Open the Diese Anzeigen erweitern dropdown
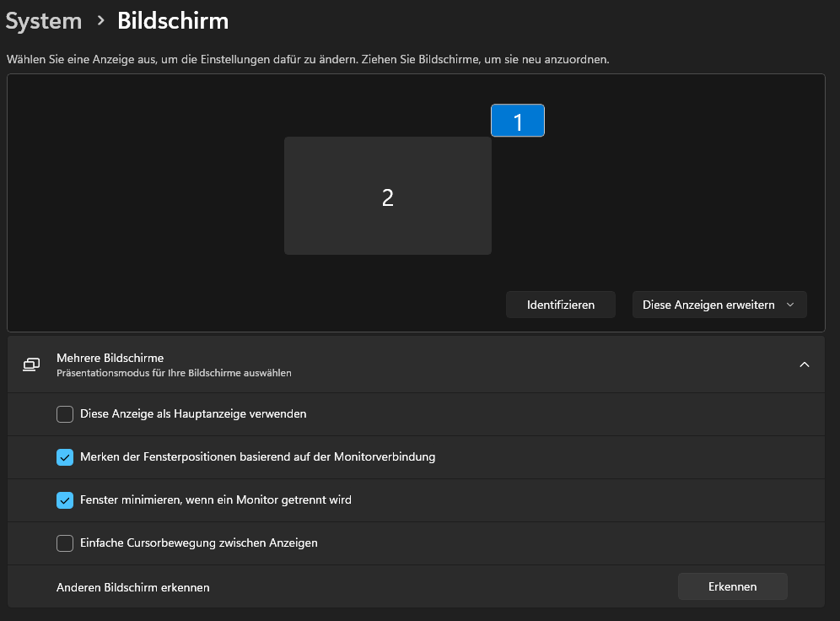 [719, 305]
